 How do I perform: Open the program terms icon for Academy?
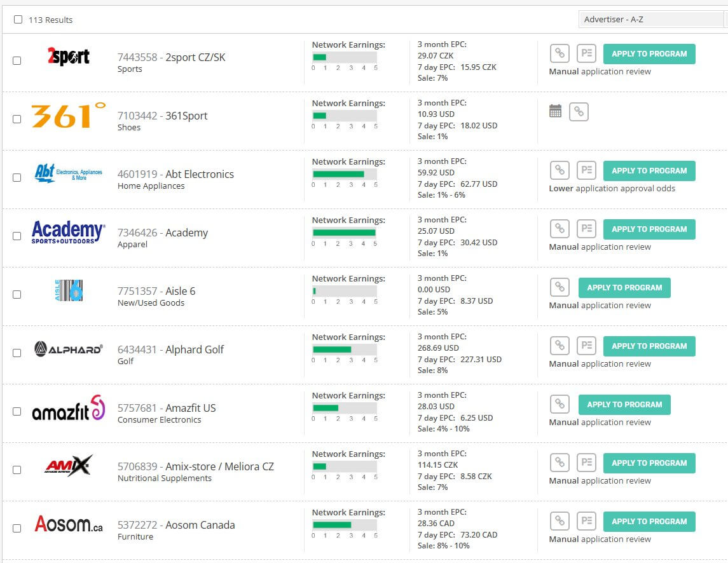586,229
